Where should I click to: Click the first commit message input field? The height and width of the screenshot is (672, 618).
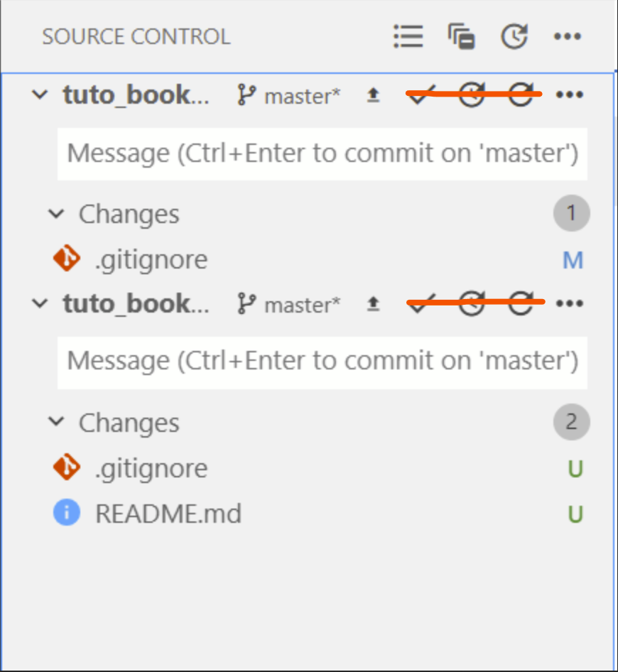(322, 153)
